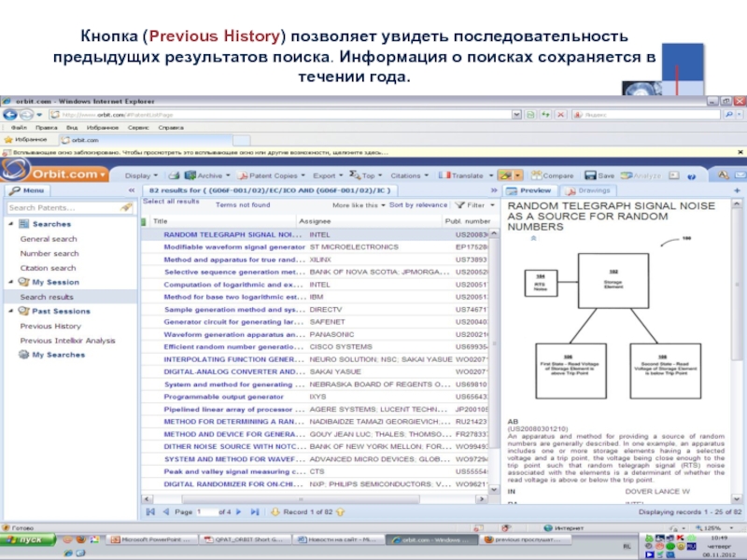Collapse the Searches tree section
The image size is (747, 560).
coord(11,224)
